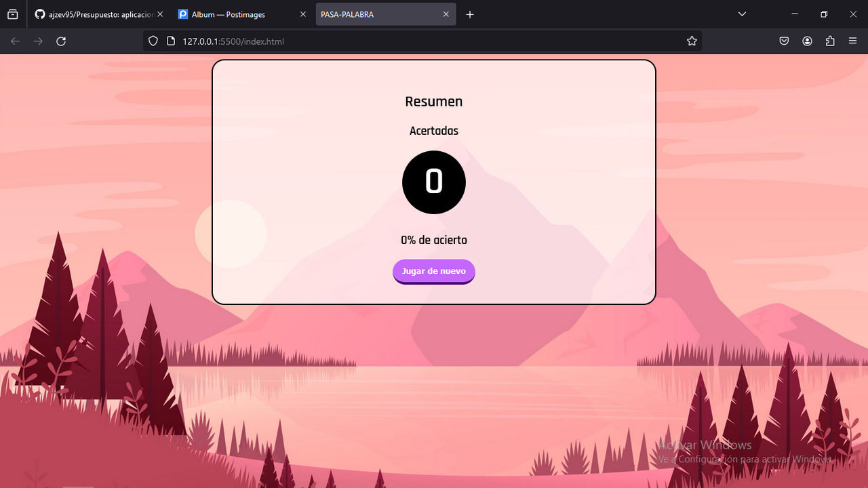Click the black score circle showing 0
868x488 pixels.
point(434,182)
